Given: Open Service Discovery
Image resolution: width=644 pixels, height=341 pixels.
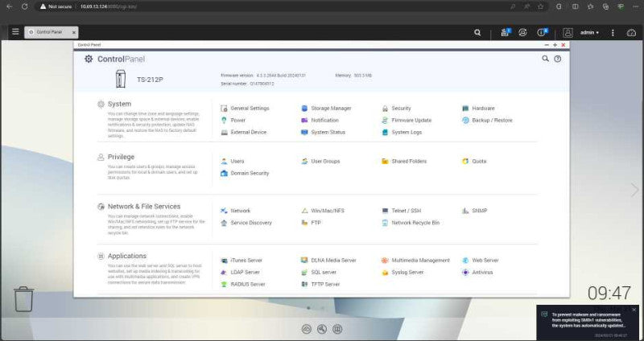Looking at the screenshot, I should click(x=246, y=223).
